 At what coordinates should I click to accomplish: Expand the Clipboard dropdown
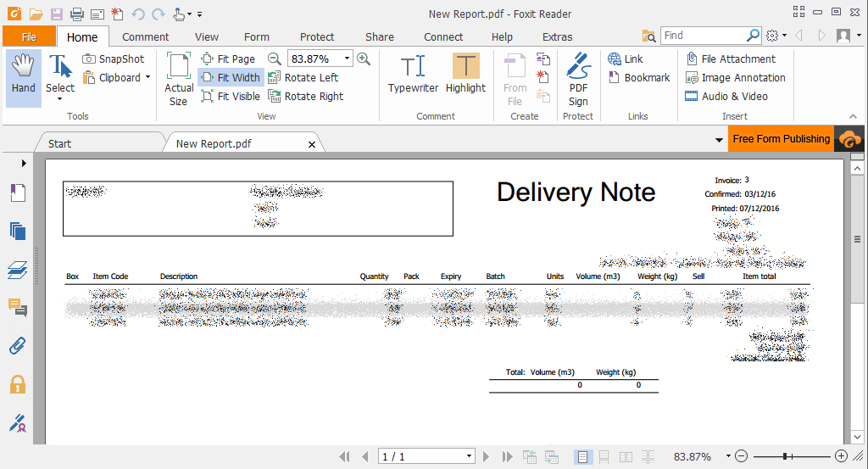point(147,78)
